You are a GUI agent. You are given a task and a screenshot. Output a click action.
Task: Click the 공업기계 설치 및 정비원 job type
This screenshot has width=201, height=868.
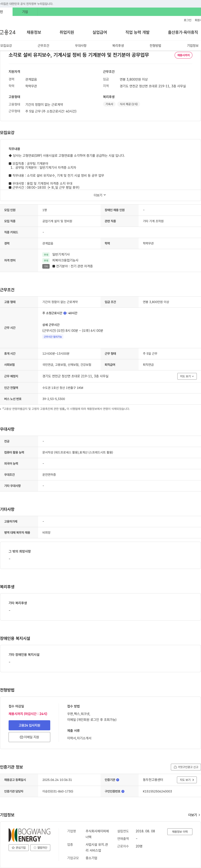click(57, 221)
